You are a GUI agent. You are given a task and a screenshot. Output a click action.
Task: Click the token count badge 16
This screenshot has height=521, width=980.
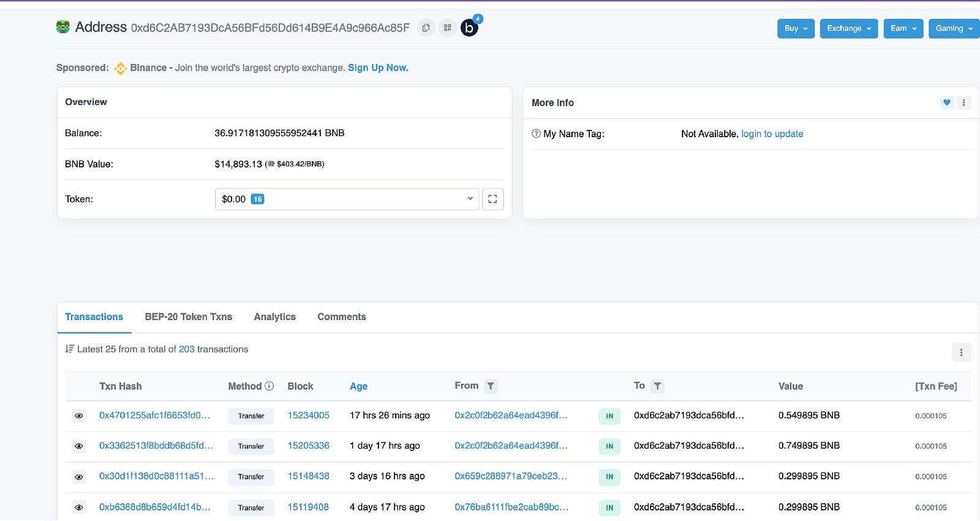pyautogui.click(x=258, y=199)
